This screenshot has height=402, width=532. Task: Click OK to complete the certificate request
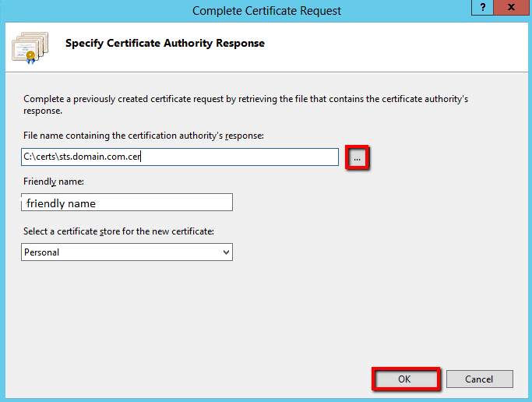pos(406,379)
